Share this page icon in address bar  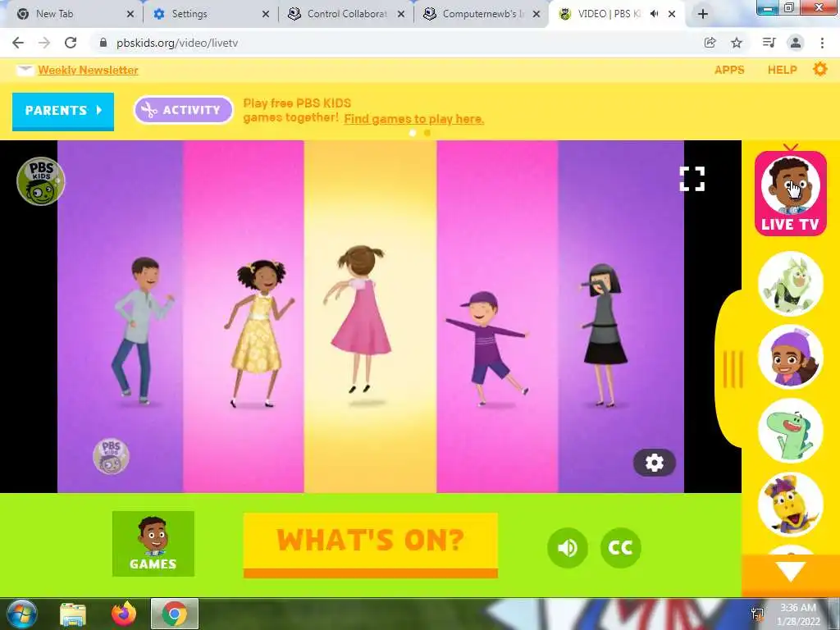coord(710,43)
